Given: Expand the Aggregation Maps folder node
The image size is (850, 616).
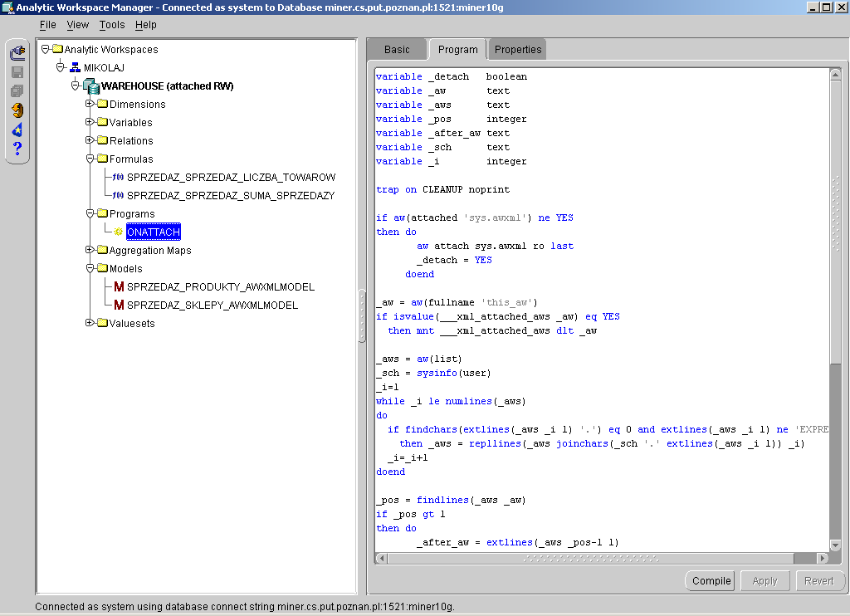Looking at the screenshot, I should tap(90, 250).
